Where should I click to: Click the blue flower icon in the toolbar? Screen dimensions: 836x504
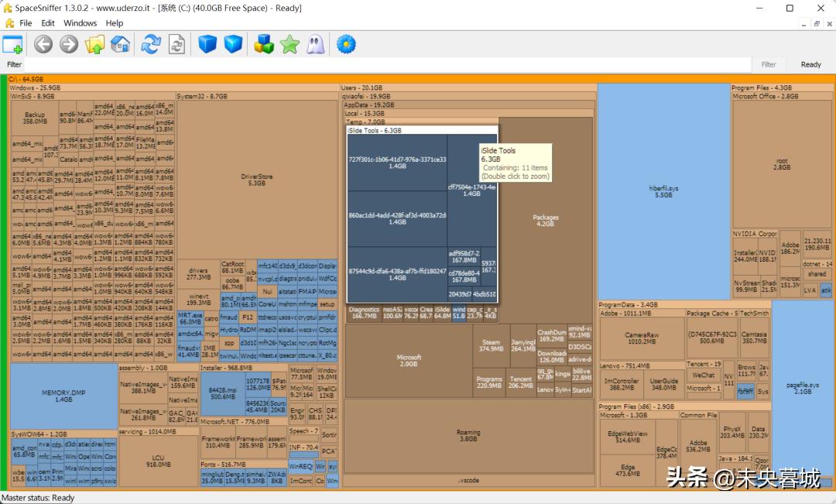346,45
